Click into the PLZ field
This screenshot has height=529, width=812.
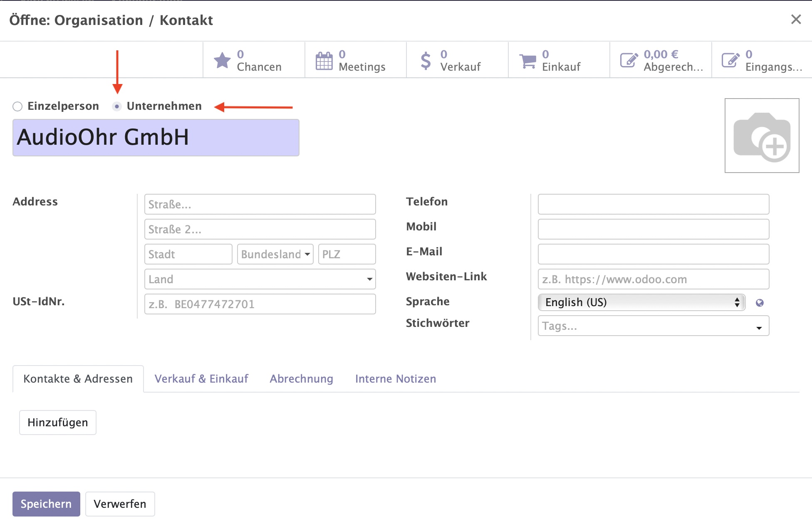(x=347, y=254)
